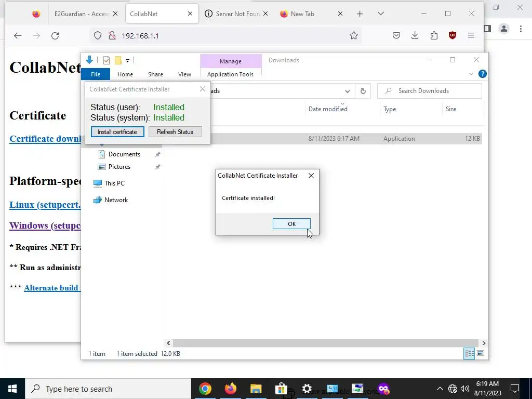532x399 pixels.
Task: Open a new Firefox tab
Action: (360, 14)
